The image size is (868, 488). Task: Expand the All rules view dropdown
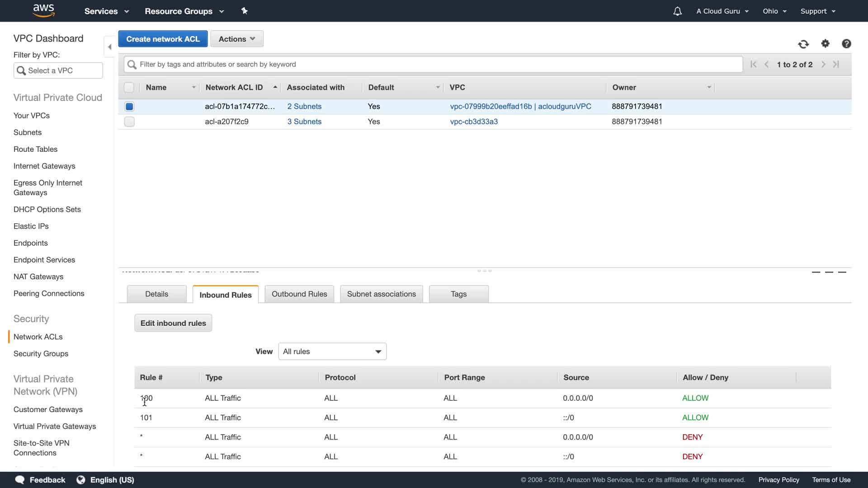pos(332,352)
